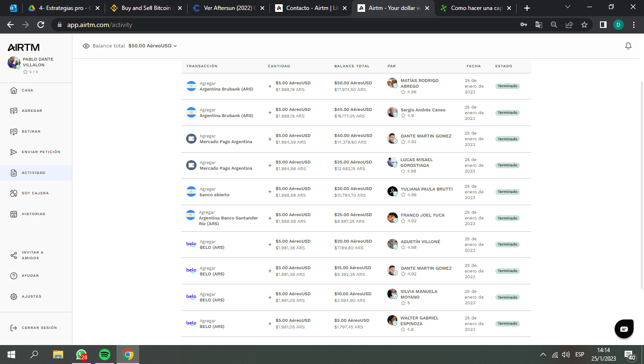Click Mercado Pago wallet icon on $35.00 balance row
Screen dimensions: 644x364
click(191, 165)
